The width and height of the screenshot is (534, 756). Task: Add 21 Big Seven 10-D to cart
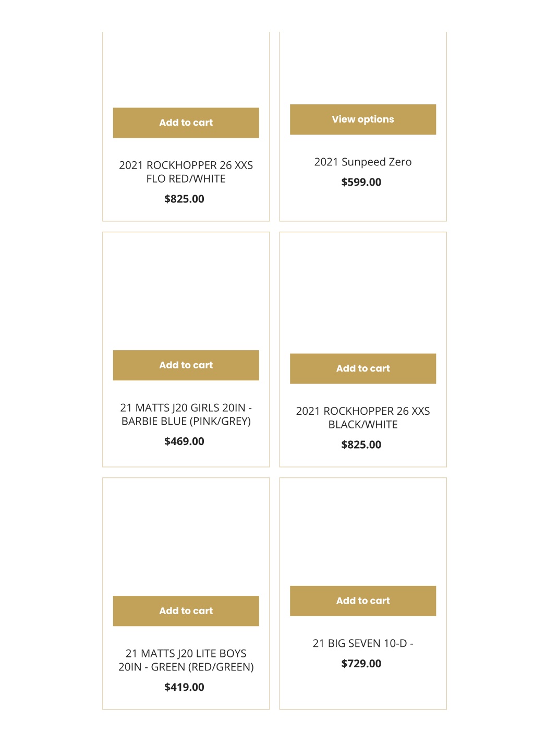[363, 601]
